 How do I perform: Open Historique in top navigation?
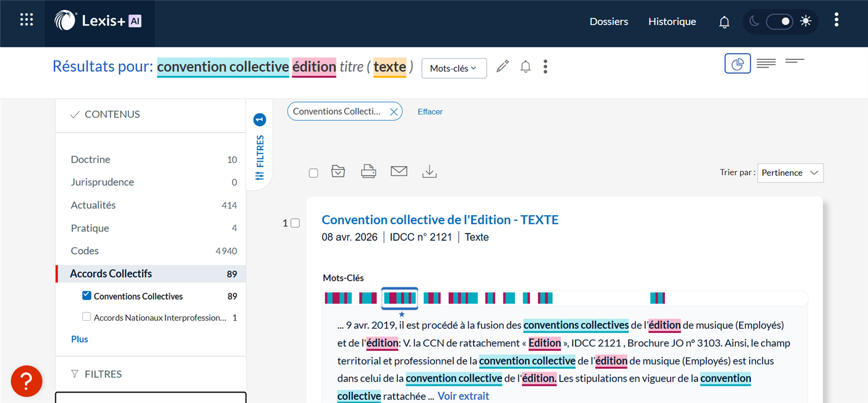[672, 22]
